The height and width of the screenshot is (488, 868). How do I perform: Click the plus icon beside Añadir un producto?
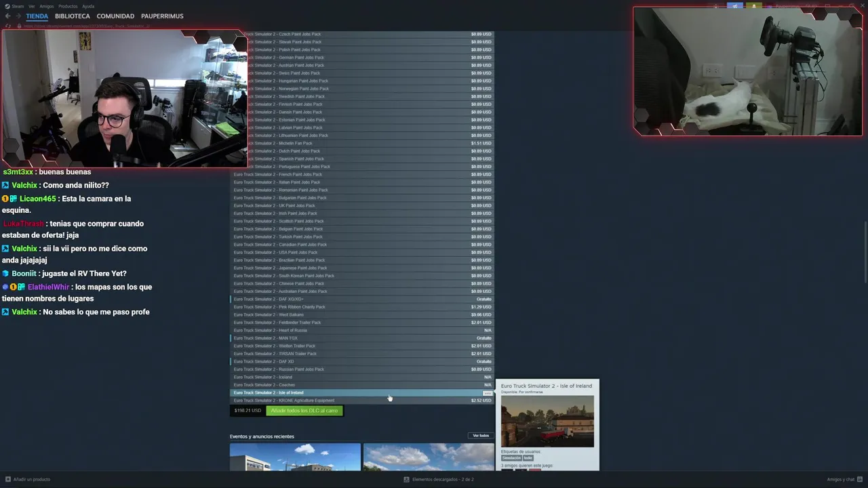pos(8,479)
